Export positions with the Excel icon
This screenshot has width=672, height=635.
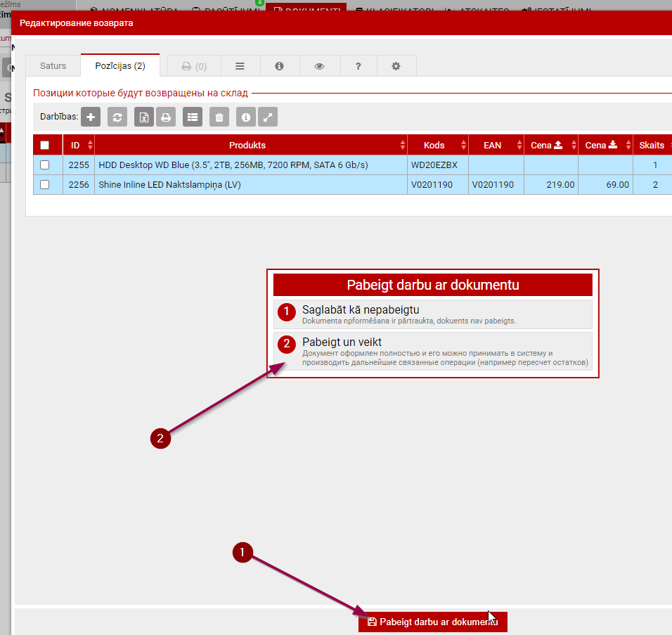click(x=143, y=117)
